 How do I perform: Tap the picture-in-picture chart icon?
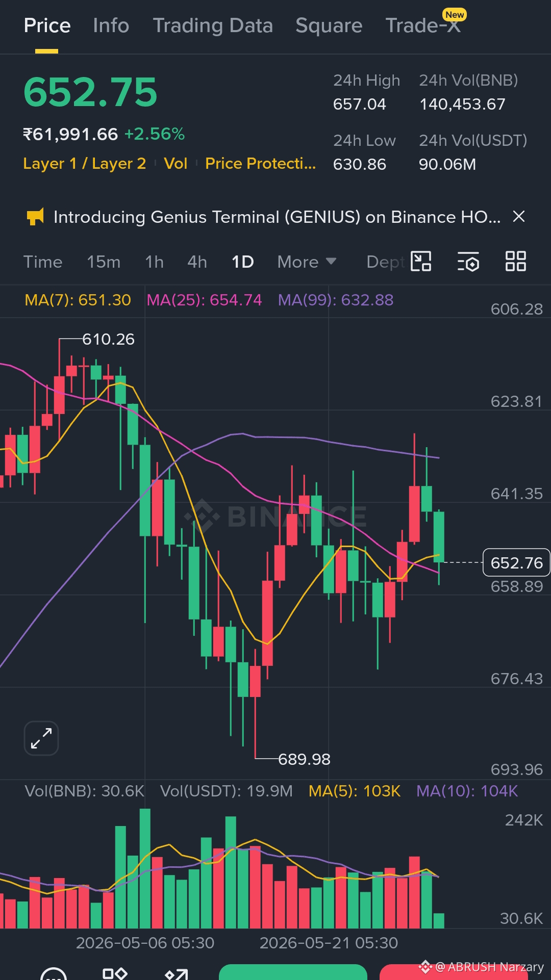pos(421,262)
